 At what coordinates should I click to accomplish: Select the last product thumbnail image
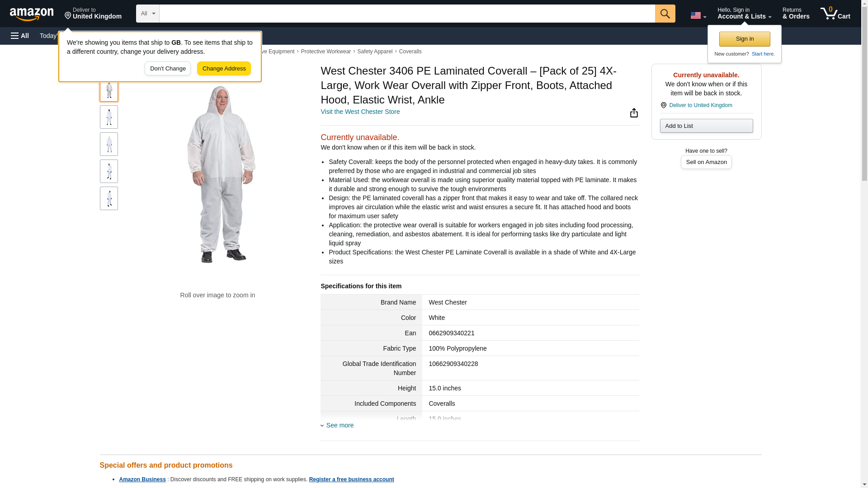[x=108, y=198]
